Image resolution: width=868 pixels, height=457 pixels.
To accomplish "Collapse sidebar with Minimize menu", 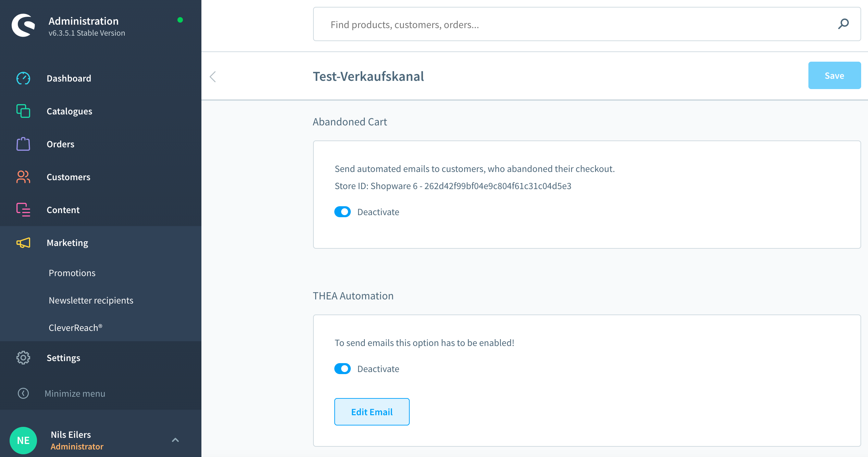I will point(75,393).
